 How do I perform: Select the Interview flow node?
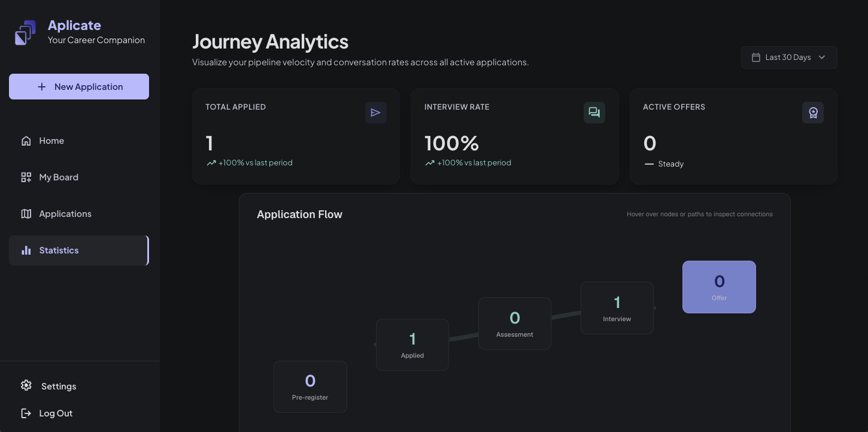pos(617,308)
